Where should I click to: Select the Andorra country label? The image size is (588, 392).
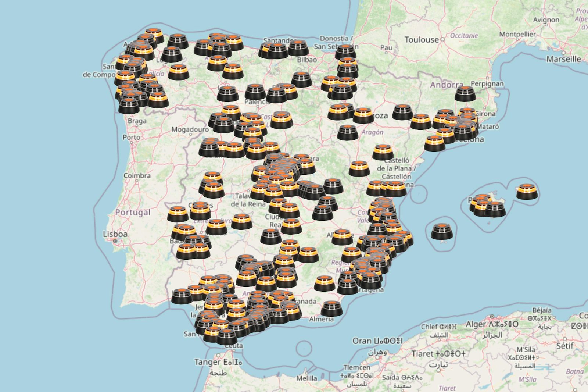click(x=447, y=85)
